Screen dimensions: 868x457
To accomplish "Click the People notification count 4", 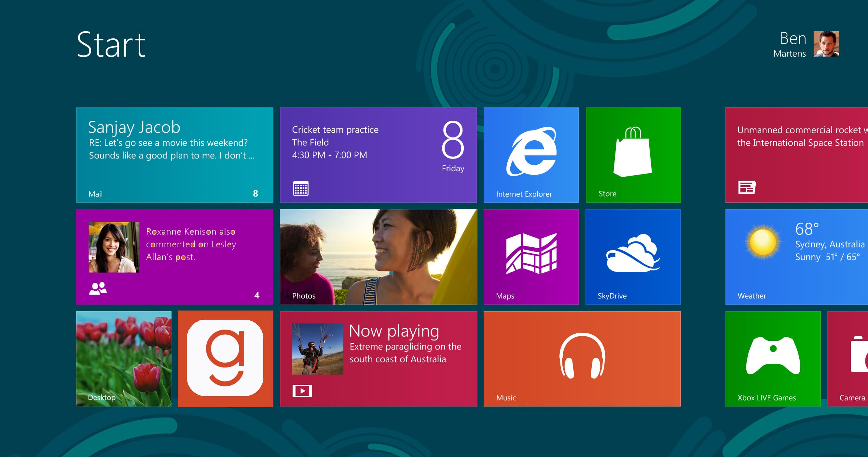I will (257, 296).
